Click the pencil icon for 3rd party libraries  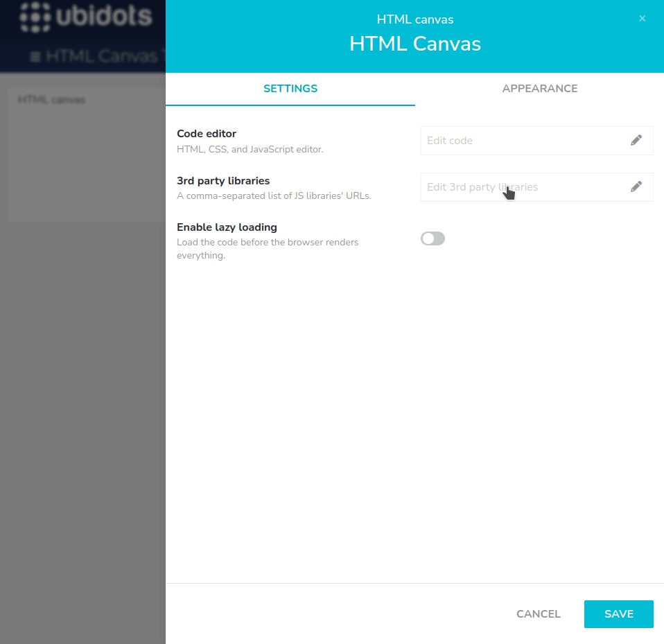[636, 186]
